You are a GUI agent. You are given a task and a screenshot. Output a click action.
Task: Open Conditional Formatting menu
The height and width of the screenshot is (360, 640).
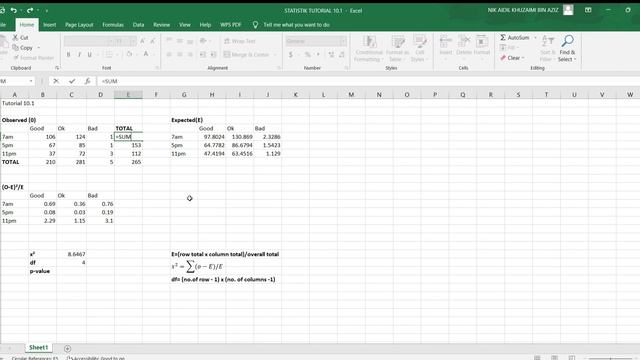[x=369, y=49]
